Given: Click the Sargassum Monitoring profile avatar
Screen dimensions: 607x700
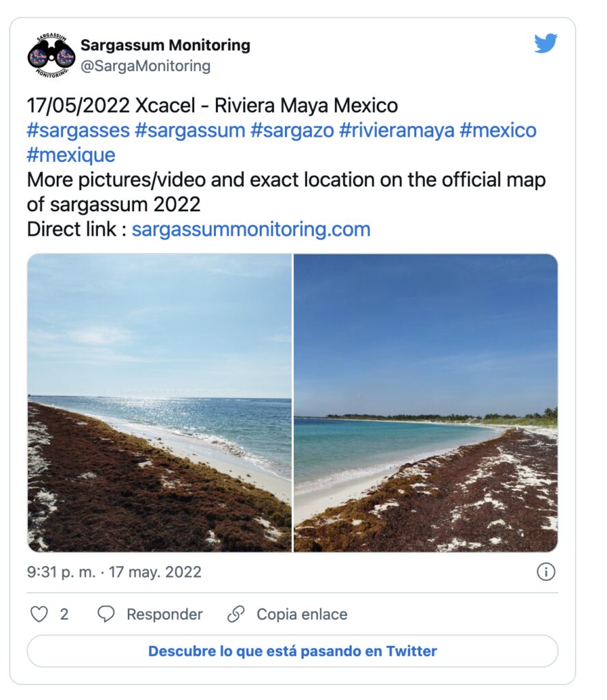Looking at the screenshot, I should (x=51, y=55).
